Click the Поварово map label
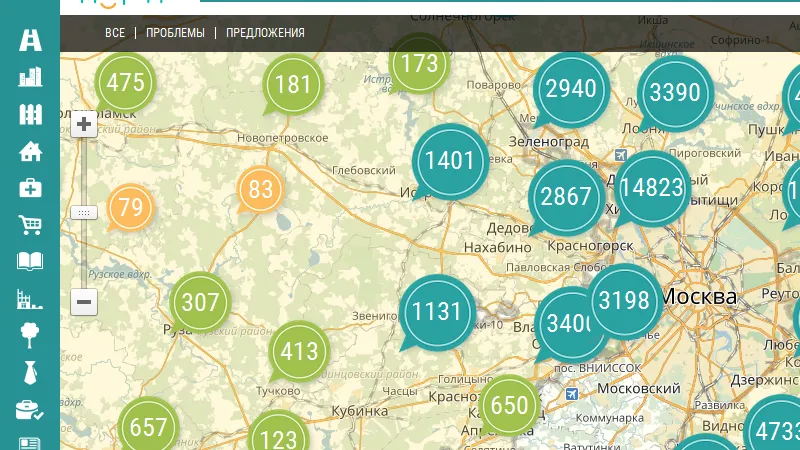 tap(493, 85)
